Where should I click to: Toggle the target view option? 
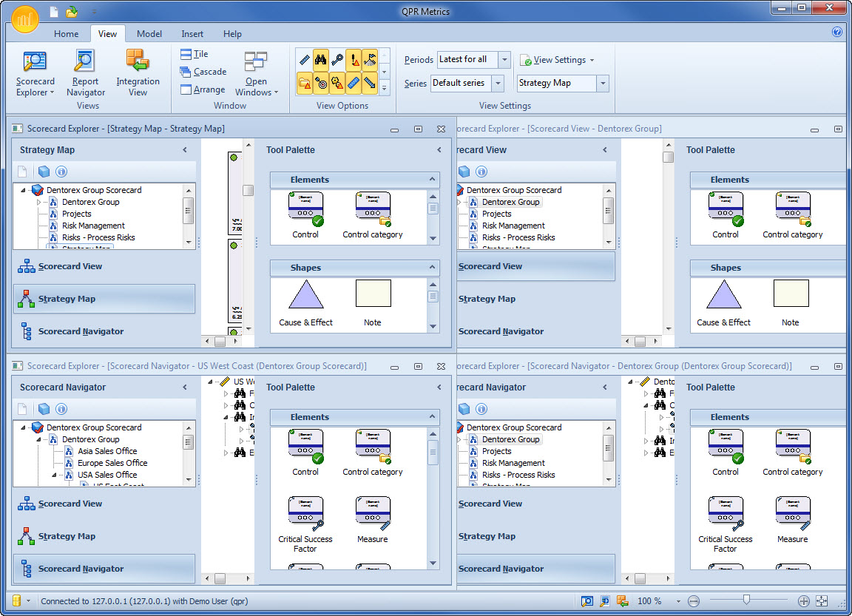tap(320, 83)
